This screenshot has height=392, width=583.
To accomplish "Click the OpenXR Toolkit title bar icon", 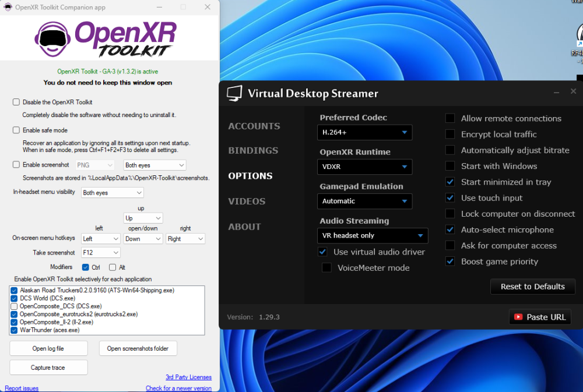I will click(8, 7).
